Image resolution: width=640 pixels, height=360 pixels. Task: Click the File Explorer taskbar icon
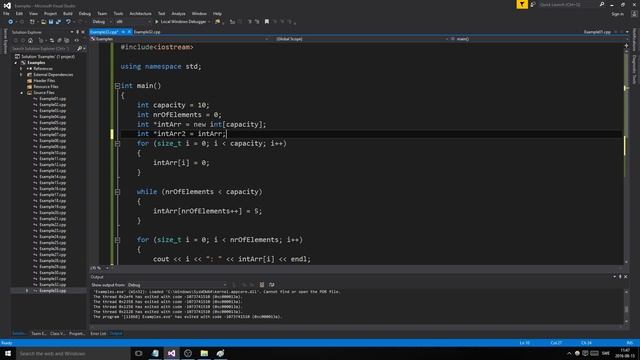[x=204, y=353]
